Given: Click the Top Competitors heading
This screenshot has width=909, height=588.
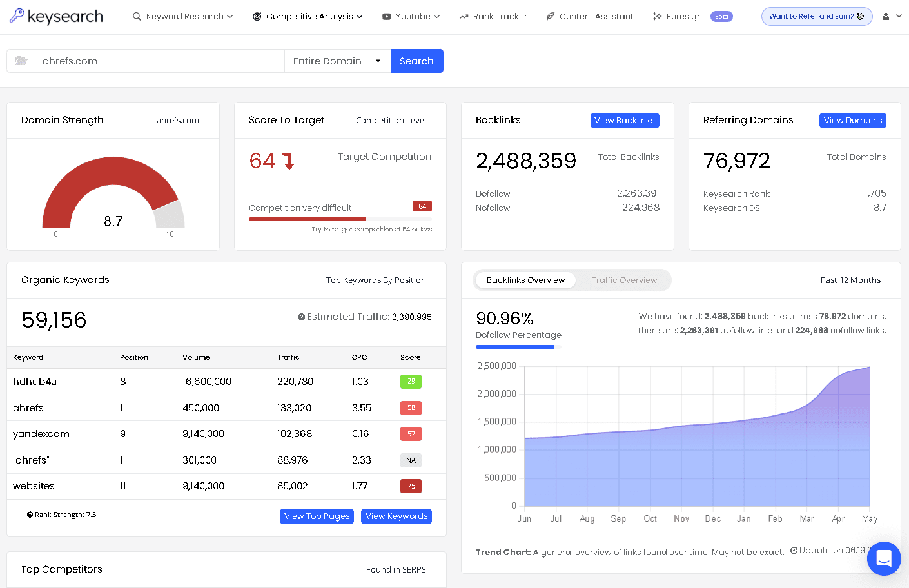Looking at the screenshot, I should click(x=62, y=569).
